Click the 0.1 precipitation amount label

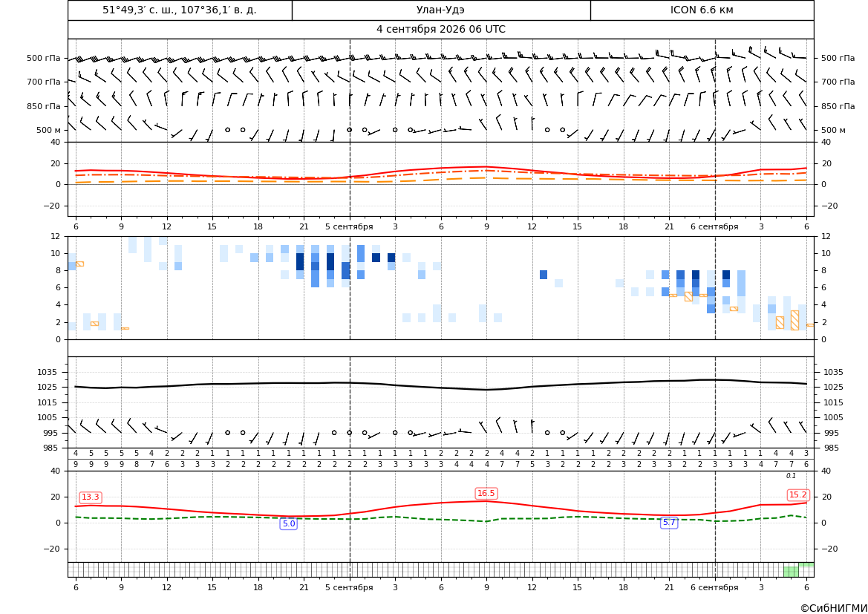tap(791, 476)
